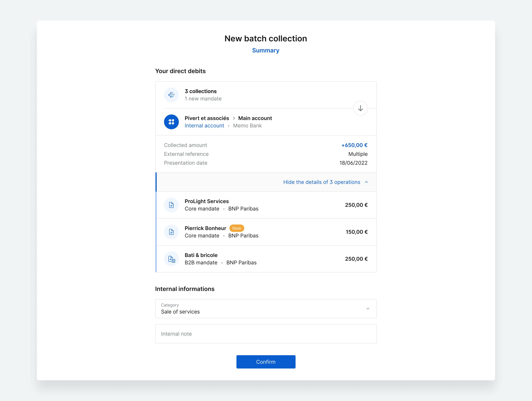Image resolution: width=532 pixels, height=401 pixels.
Task: Click the Pivert et associés logo icon
Action: [x=171, y=122]
